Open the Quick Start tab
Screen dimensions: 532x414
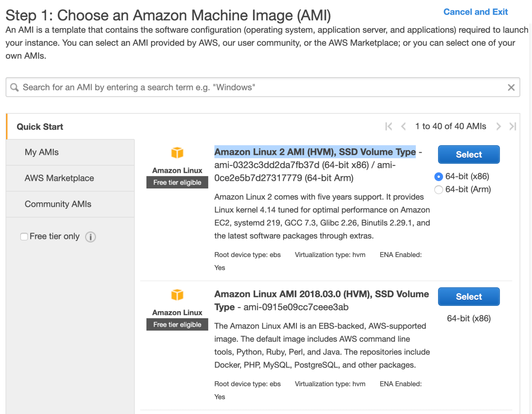[40, 127]
